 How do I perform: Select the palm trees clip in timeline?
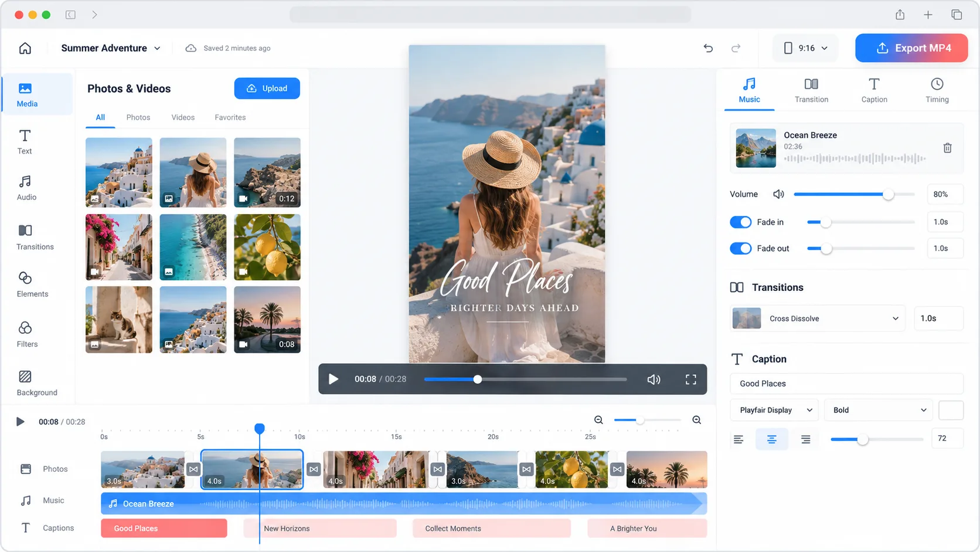(x=666, y=469)
